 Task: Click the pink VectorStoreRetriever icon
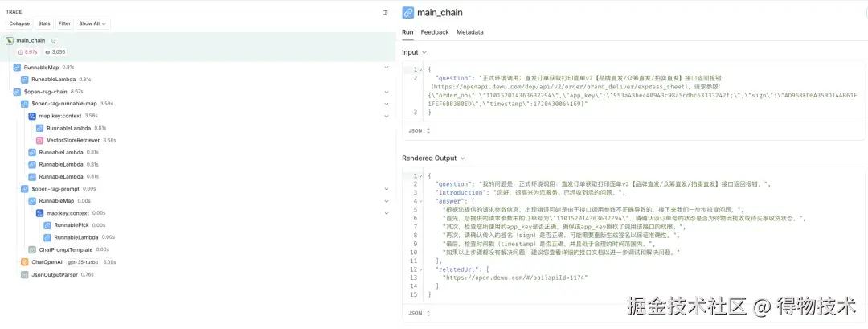coord(40,140)
